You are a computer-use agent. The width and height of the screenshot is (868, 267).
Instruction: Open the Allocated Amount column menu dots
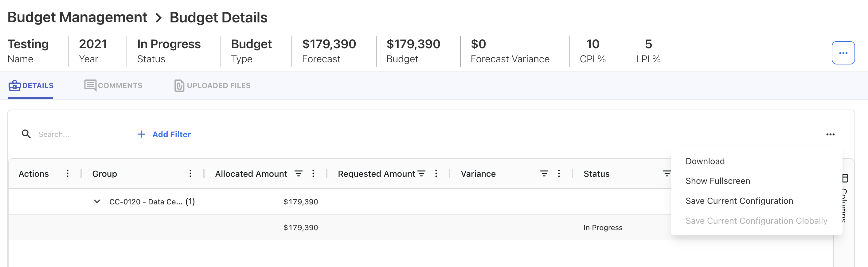313,173
